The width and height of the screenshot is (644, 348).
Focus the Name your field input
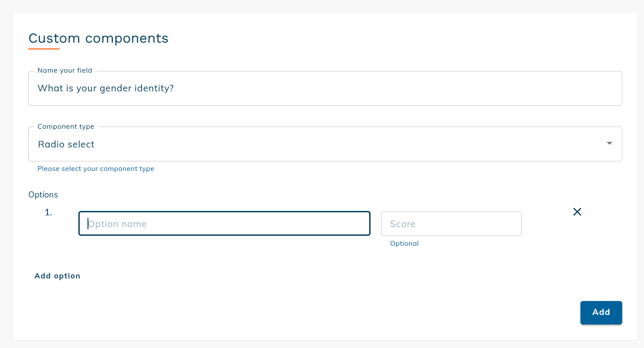click(x=325, y=88)
